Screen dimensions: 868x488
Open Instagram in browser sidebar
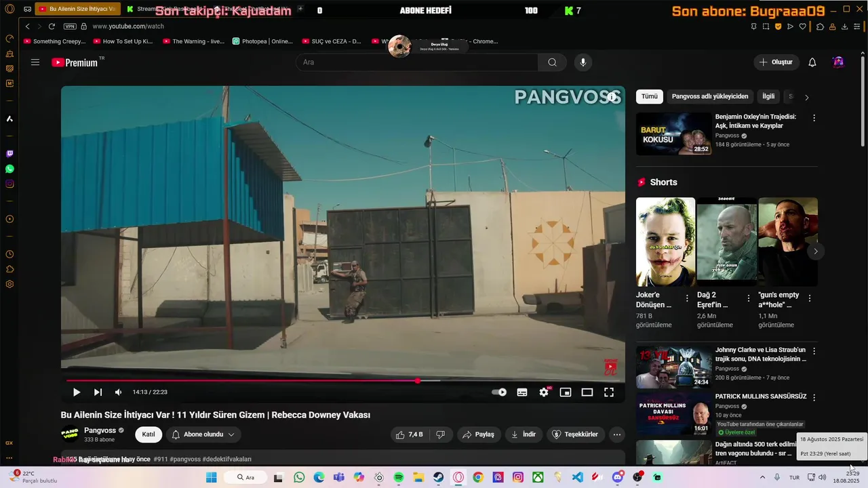point(9,184)
